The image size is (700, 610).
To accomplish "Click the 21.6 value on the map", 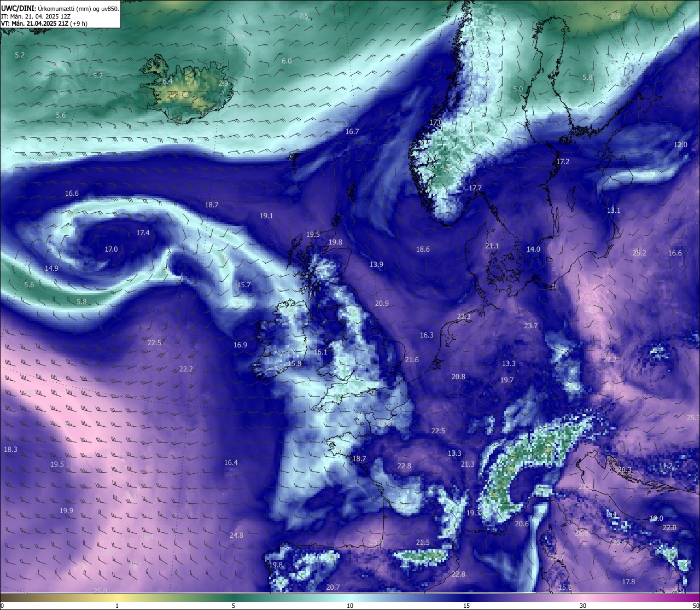I will 412,359.
